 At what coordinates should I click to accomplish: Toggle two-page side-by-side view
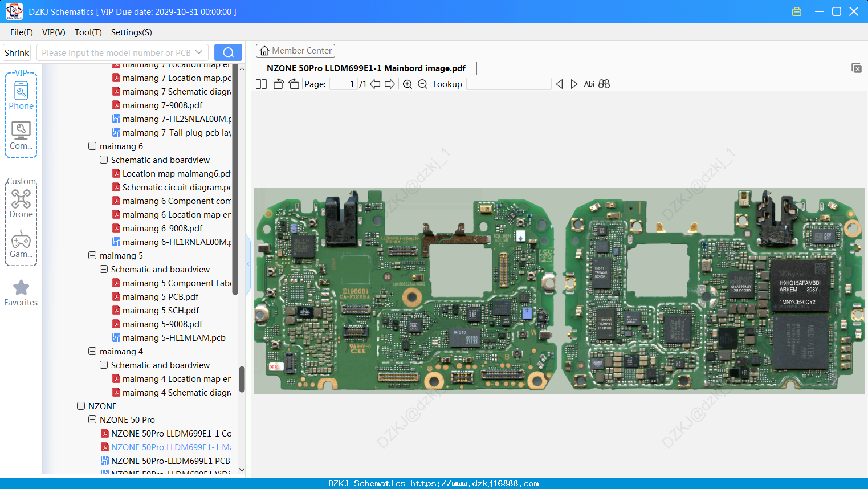pos(261,84)
